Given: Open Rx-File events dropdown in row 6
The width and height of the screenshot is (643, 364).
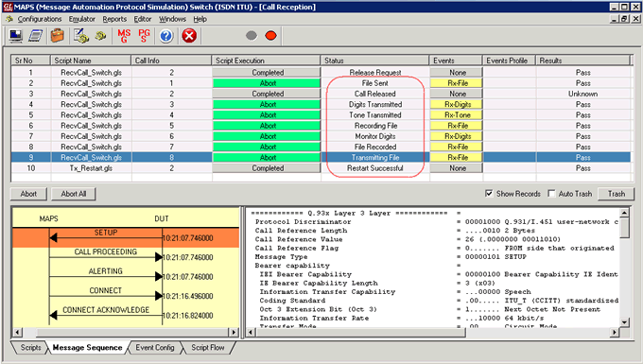Looking at the screenshot, I should point(457,126).
